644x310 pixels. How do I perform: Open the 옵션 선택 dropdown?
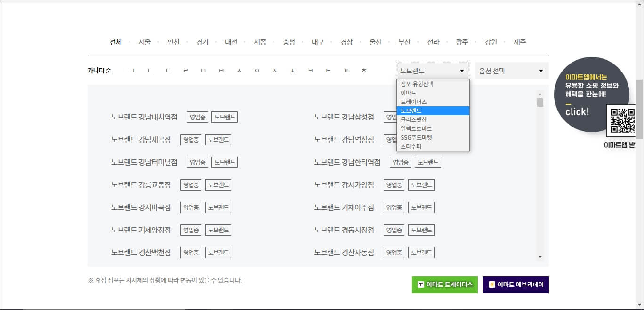point(512,71)
